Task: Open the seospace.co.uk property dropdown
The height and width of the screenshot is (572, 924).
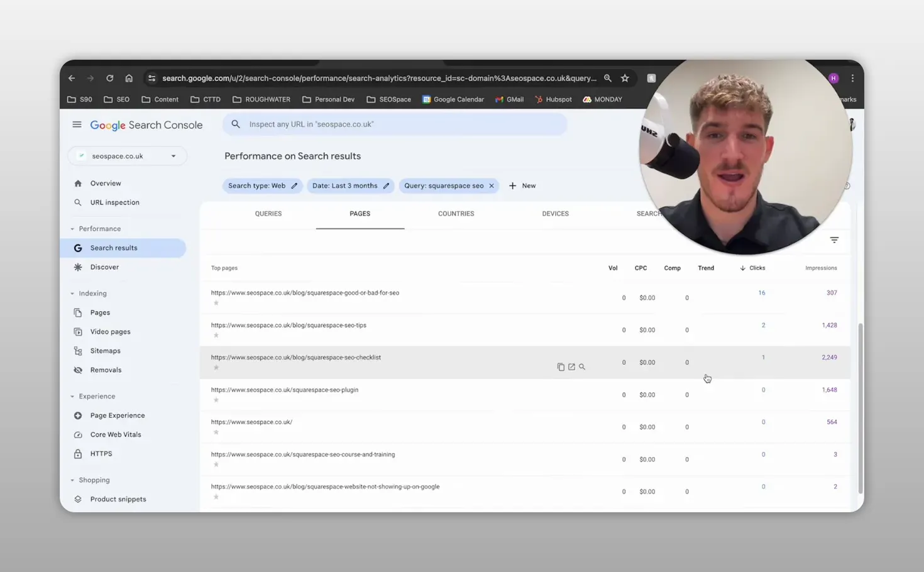Action: tap(128, 156)
